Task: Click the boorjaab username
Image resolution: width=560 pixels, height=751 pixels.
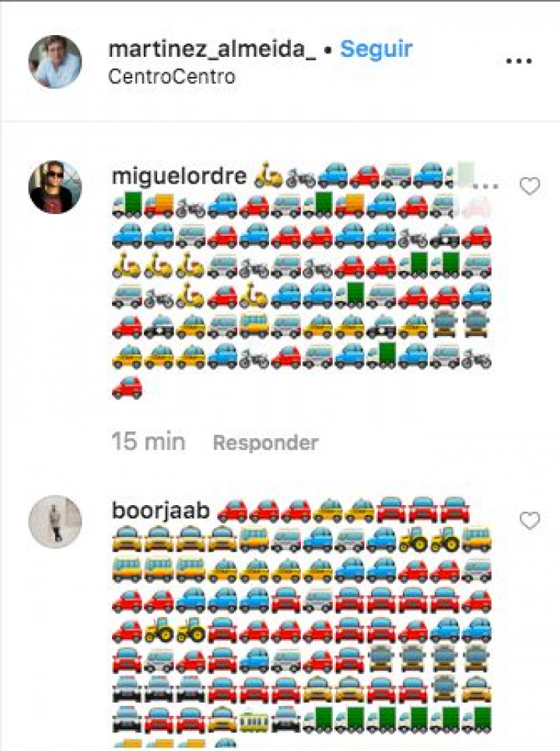Action: pyautogui.click(x=161, y=511)
